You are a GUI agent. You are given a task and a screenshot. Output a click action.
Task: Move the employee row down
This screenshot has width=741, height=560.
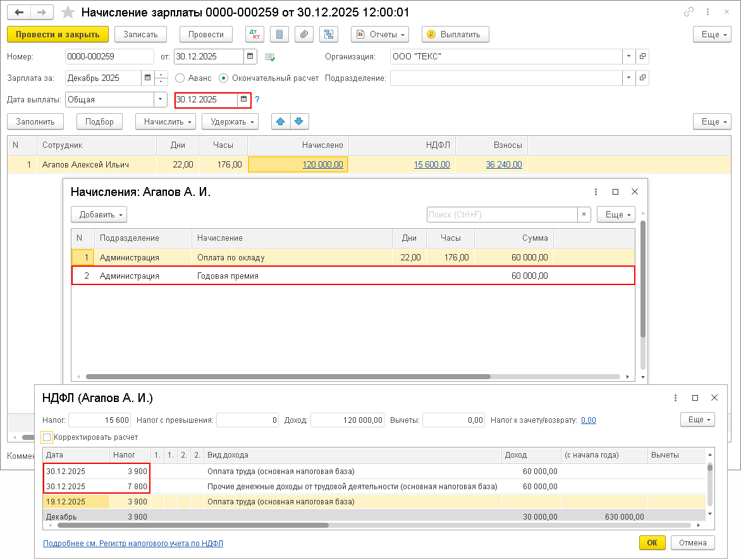tap(299, 121)
